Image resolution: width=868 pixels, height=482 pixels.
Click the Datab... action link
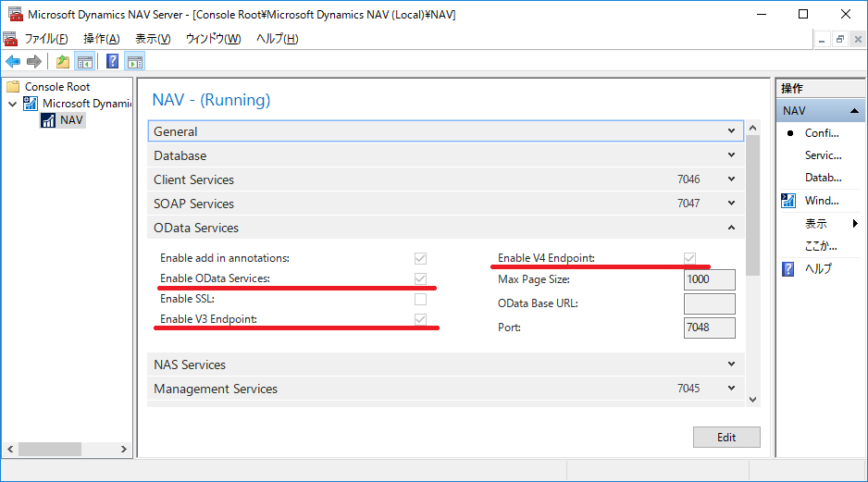tap(824, 178)
